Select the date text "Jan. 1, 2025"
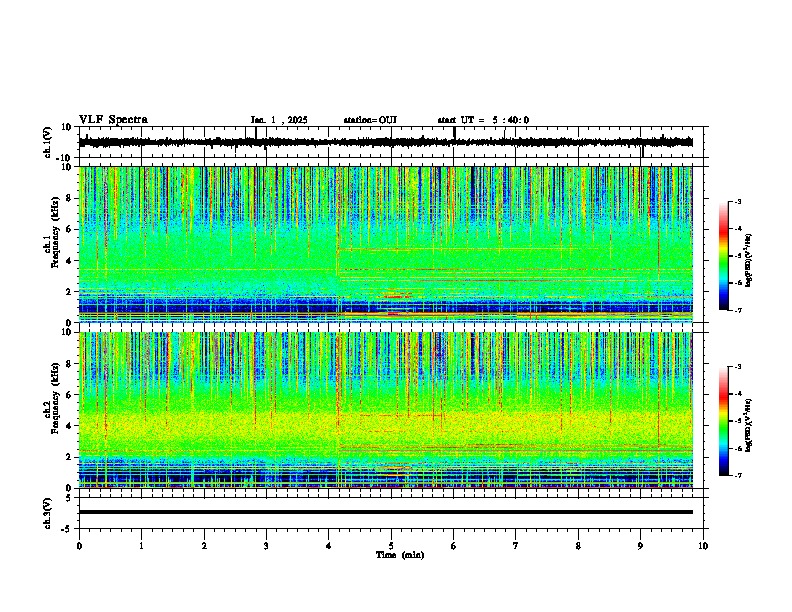This screenshot has height=612, width=792. [x=279, y=120]
